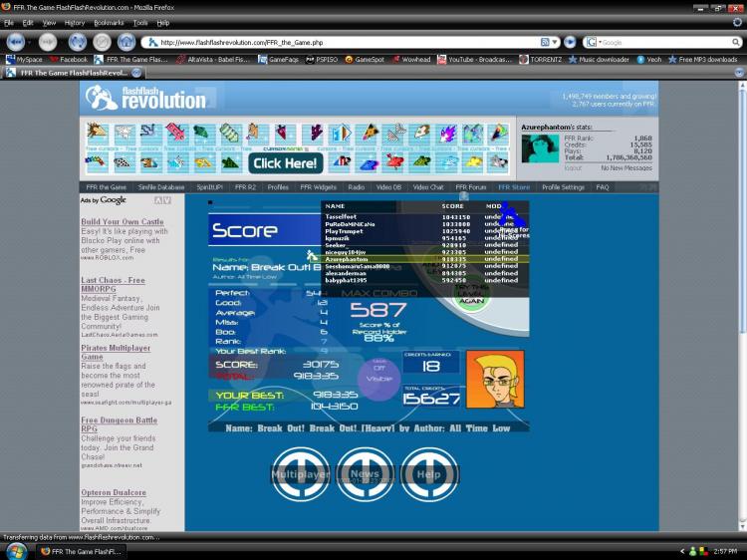Click the Home toolbar icon

point(126,43)
